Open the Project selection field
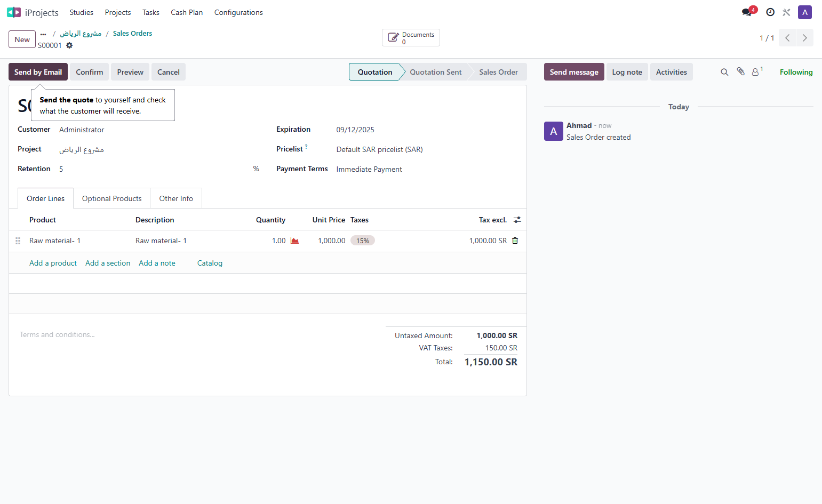 [x=159, y=149]
